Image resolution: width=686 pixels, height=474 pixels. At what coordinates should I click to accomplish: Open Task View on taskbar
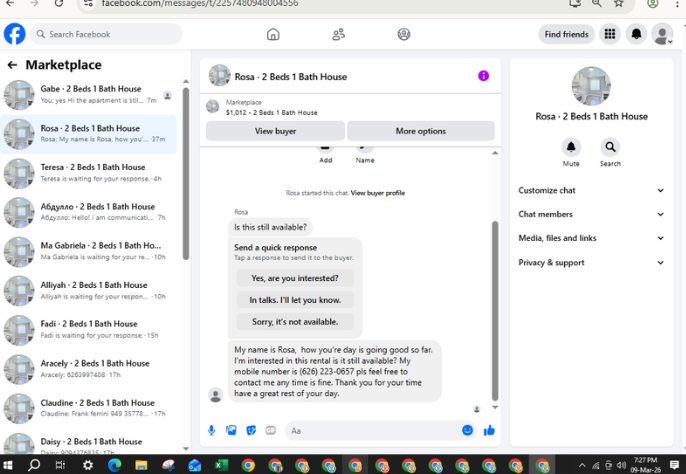pos(60,465)
